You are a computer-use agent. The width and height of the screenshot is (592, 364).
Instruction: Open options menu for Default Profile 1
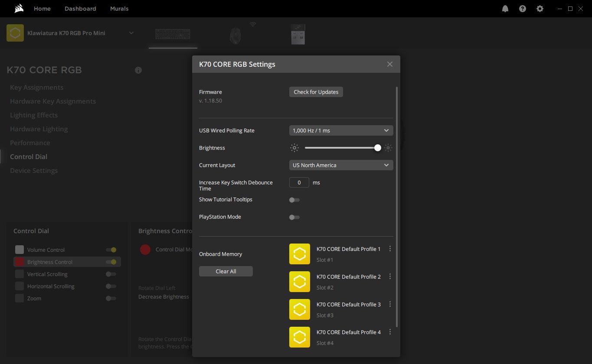[390, 249]
